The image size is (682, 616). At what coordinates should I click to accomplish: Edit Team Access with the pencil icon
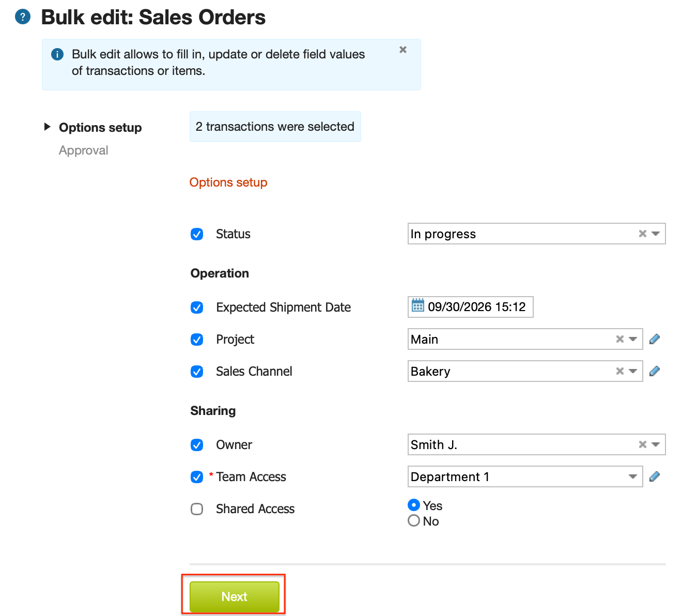pos(655,476)
